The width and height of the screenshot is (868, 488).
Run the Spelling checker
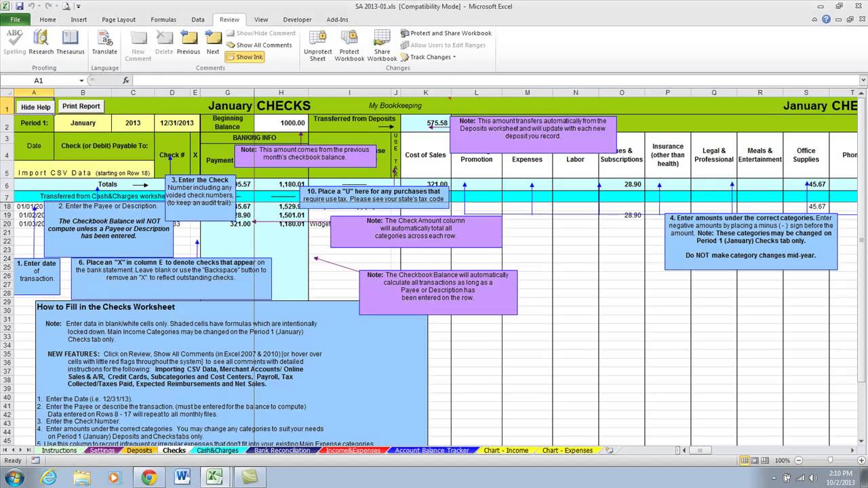pyautogui.click(x=14, y=42)
